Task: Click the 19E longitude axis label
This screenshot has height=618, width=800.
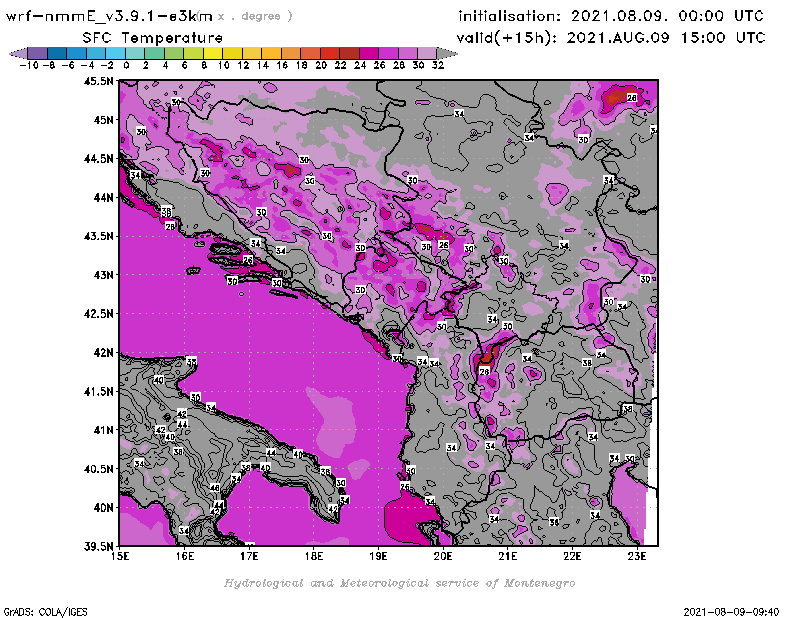Action: tap(379, 556)
